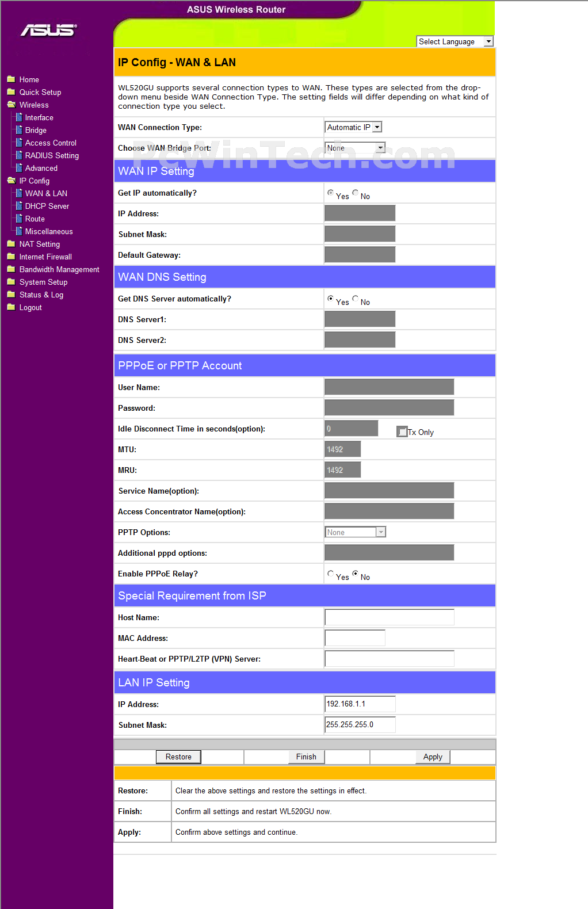Click the page icon beside Miscellaneous
The width and height of the screenshot is (588, 909).
pyautogui.click(x=19, y=231)
